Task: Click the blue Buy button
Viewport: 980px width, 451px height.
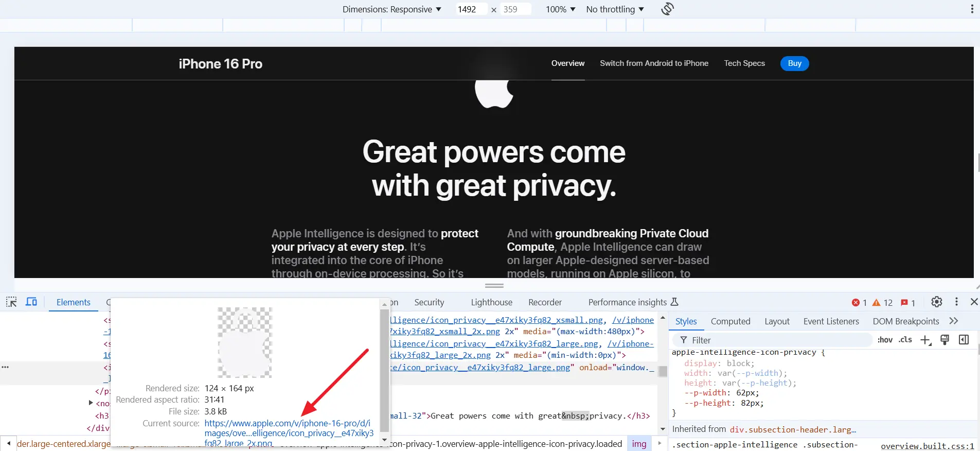Action: tap(794, 63)
